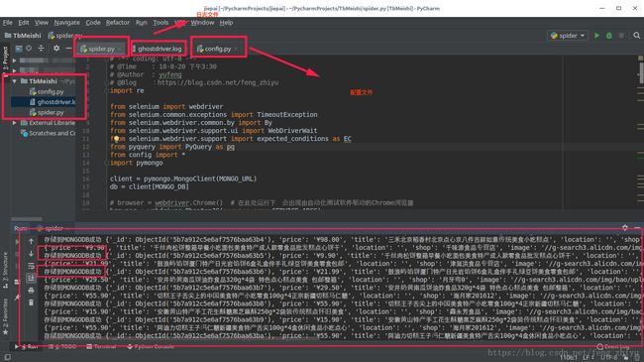This screenshot has width=644, height=362.
Task: Open Run panel settings gear
Action: 625,227
